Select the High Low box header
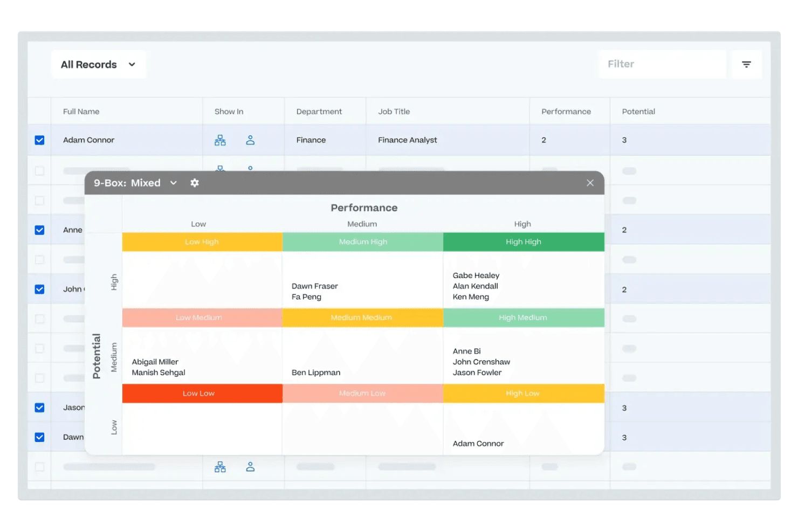This screenshot has height=532, width=798. tap(524, 393)
